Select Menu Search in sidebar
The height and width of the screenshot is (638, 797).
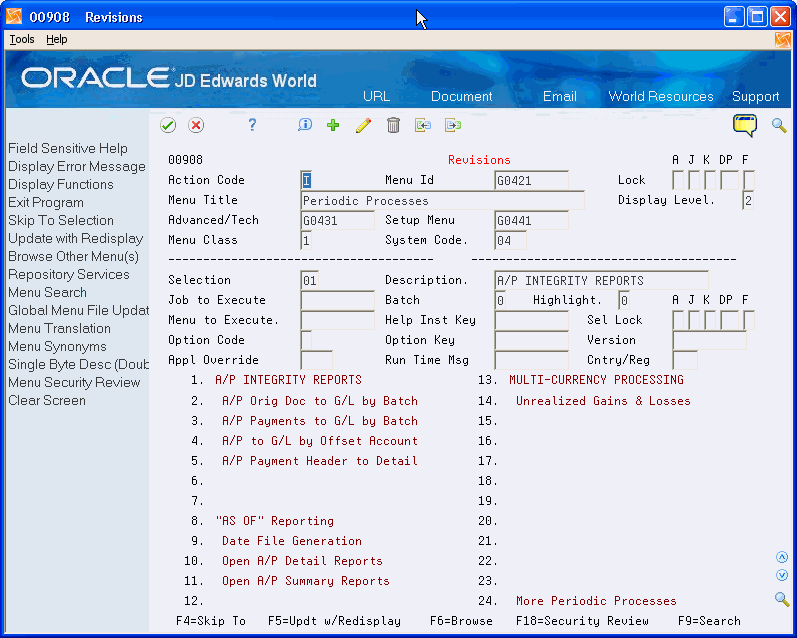tap(47, 292)
